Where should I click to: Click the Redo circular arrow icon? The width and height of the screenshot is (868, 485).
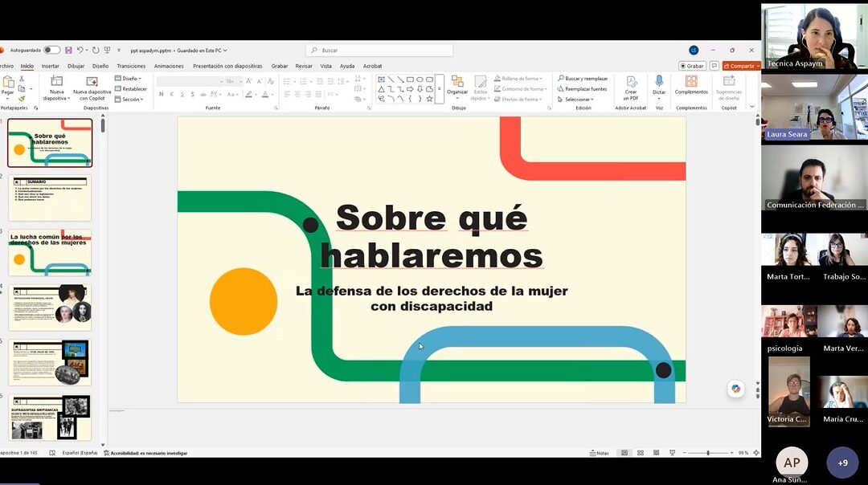click(95, 51)
